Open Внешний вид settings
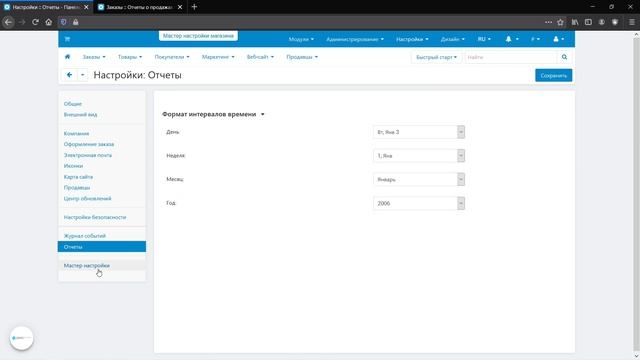 80,115
